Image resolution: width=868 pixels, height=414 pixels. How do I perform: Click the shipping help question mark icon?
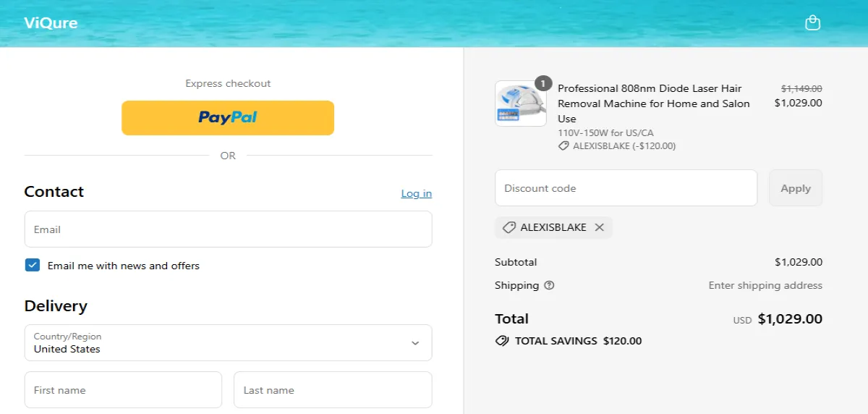pyautogui.click(x=549, y=285)
